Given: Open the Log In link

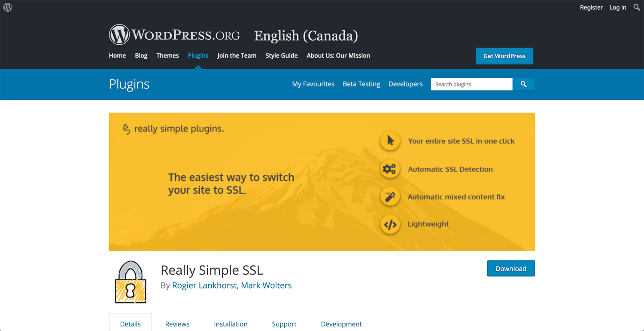Looking at the screenshot, I should point(618,7).
